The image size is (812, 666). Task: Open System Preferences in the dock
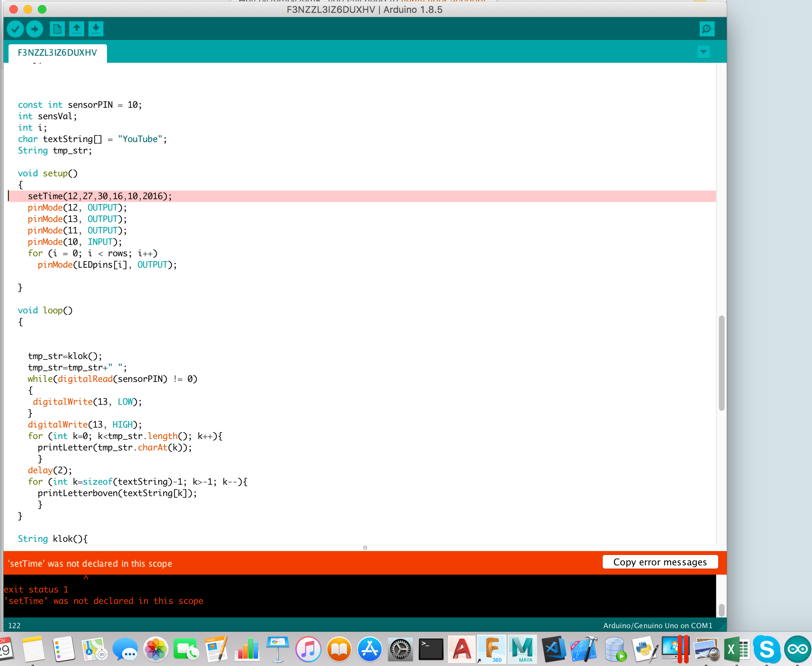coord(400,649)
